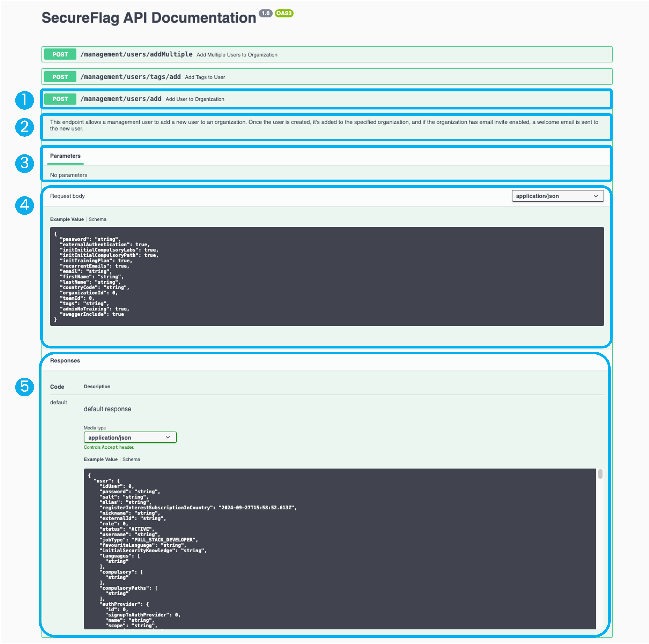Click the 'Code' column header
Viewport: 649px width, 644px height.
[57, 387]
